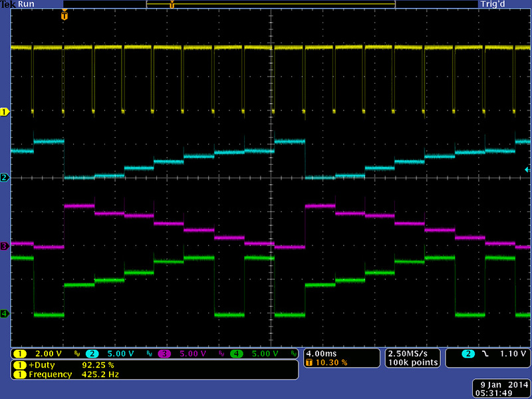Screen dimensions: 532x399
Task: Click the 10.30 % trigger position value
Action: click(x=331, y=362)
